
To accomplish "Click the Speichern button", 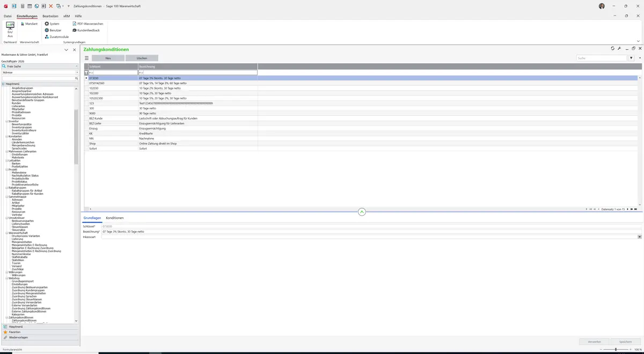I will click(625, 341).
